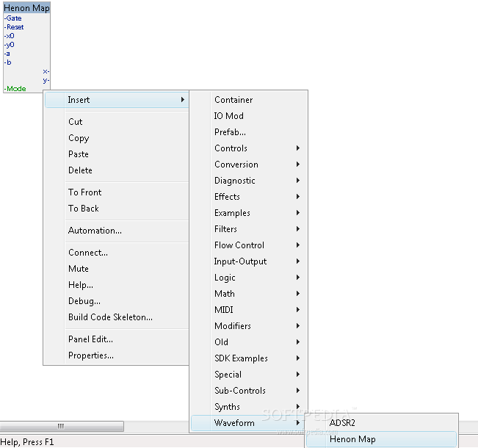Click the green Mode pin

[x=15, y=89]
